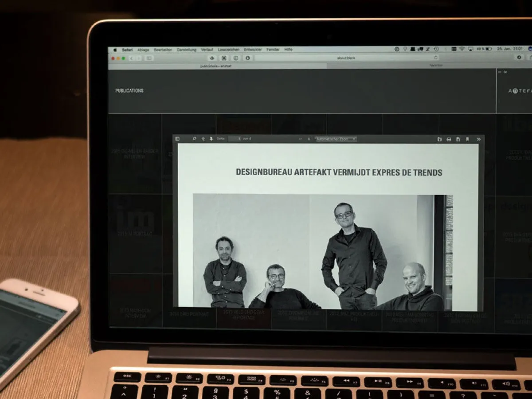Open the Ablage menu
Viewport: 532px width, 399px height.
[143, 50]
